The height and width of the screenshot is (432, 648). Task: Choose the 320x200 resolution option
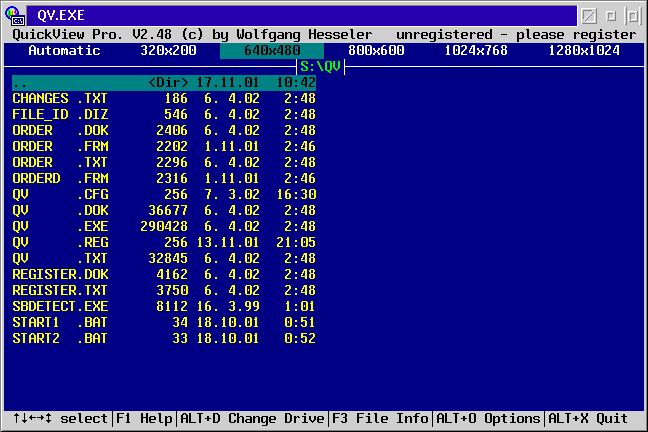[x=168, y=50]
